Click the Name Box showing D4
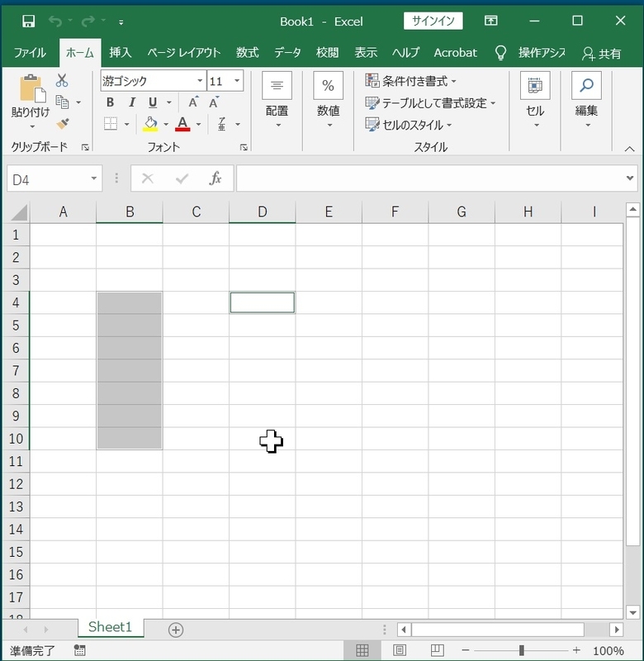Screen dimensions: 644x661 pos(48,179)
